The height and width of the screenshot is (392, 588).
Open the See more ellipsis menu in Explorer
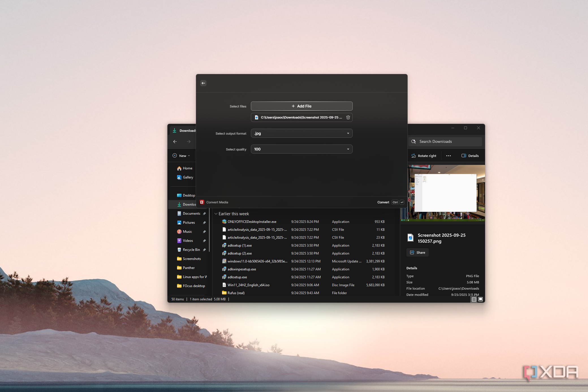(x=449, y=156)
